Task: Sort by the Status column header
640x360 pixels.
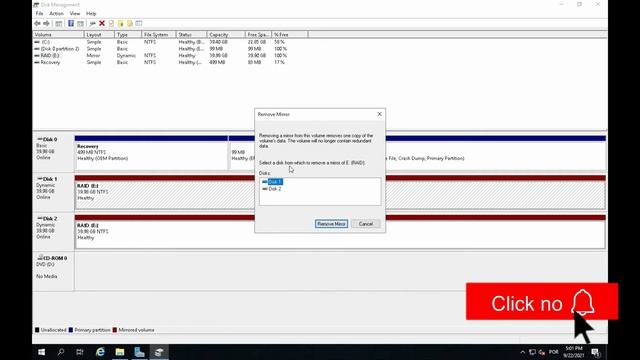Action: pos(191,35)
